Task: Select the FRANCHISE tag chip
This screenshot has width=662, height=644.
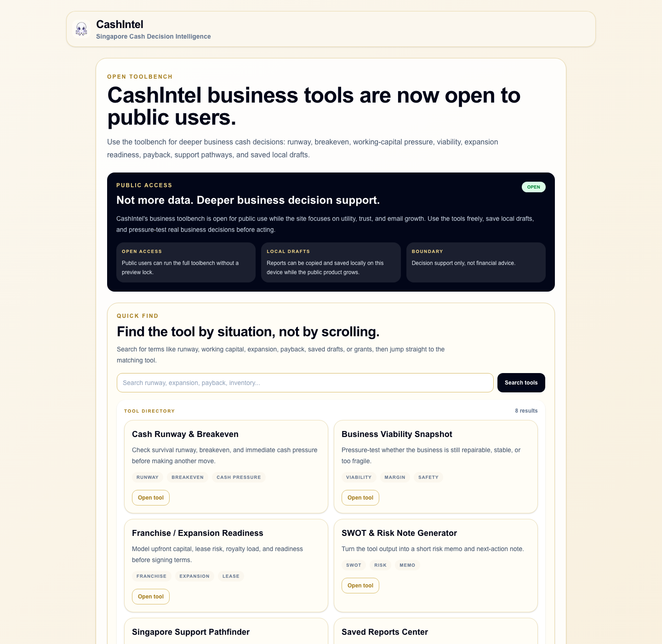Action: pyautogui.click(x=152, y=576)
